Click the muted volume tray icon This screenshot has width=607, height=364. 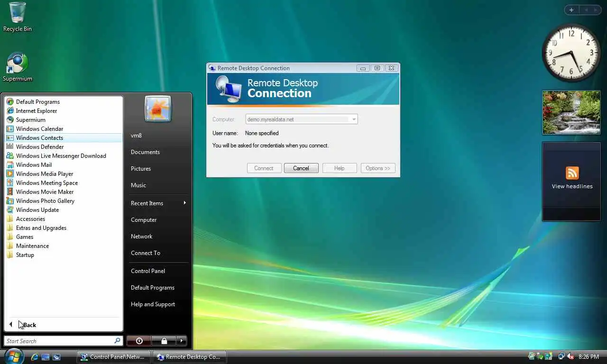(x=571, y=356)
